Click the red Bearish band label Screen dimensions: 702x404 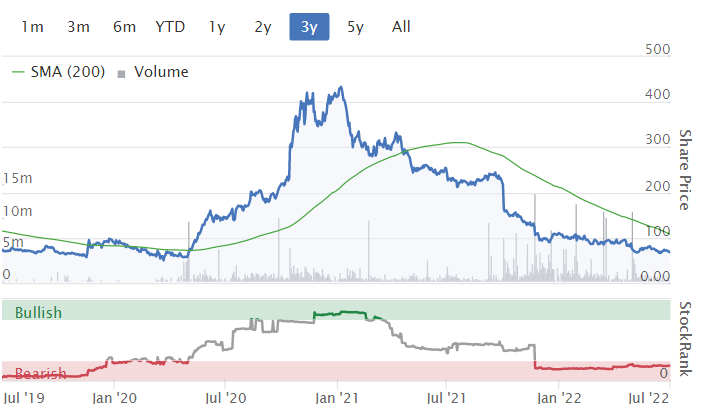click(x=40, y=373)
